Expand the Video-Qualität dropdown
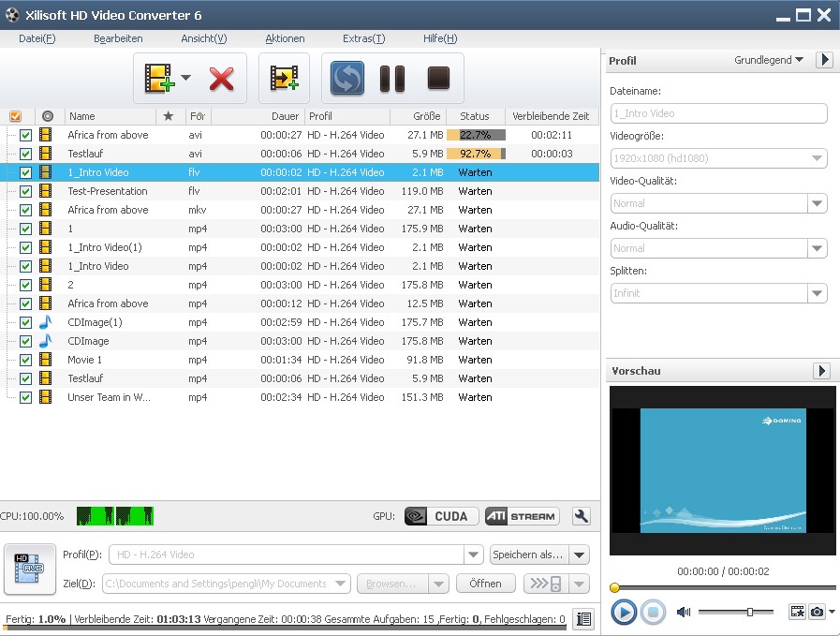 (x=817, y=203)
